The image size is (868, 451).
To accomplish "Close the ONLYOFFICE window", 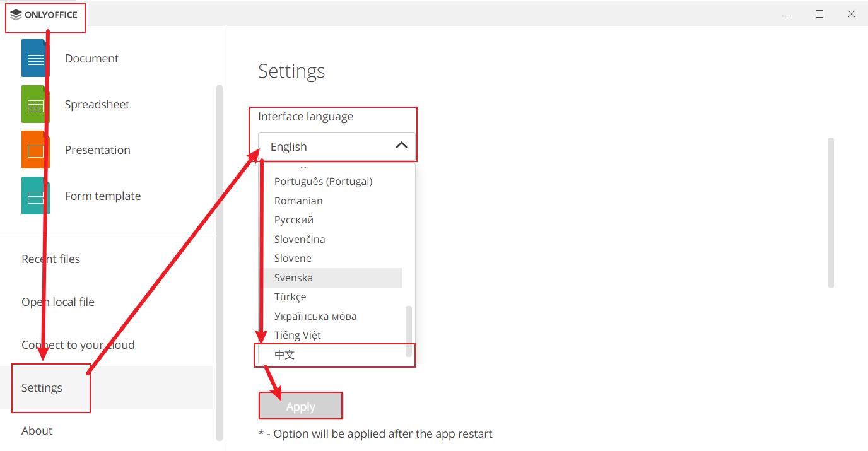I will pos(851,14).
